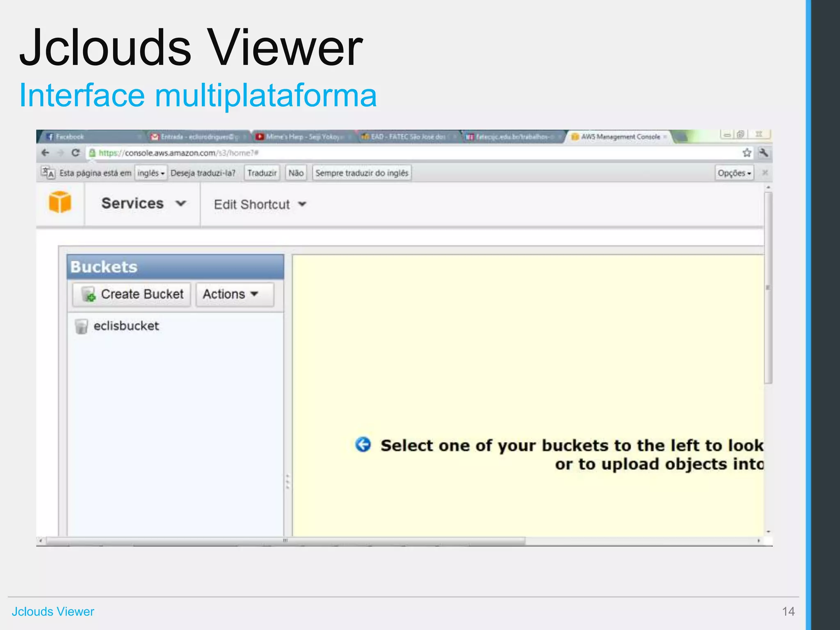The height and width of the screenshot is (630, 840).
Task: Minimize the browser window
Action: click(x=727, y=135)
